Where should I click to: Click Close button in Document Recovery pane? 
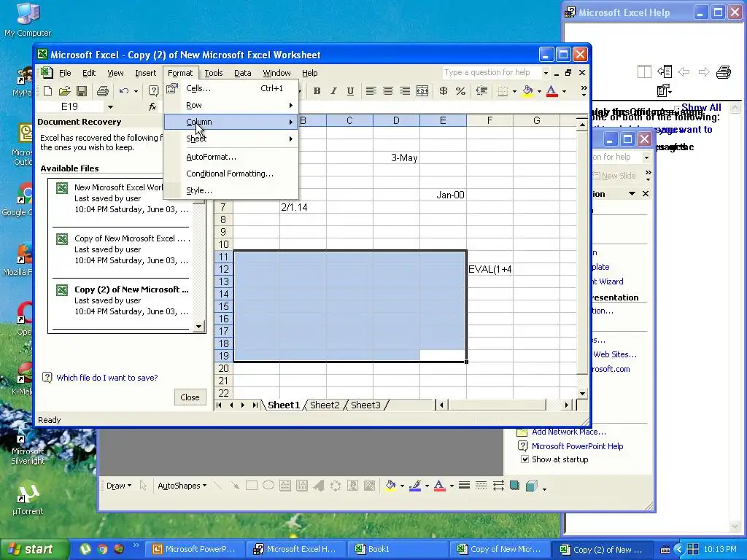coord(190,397)
